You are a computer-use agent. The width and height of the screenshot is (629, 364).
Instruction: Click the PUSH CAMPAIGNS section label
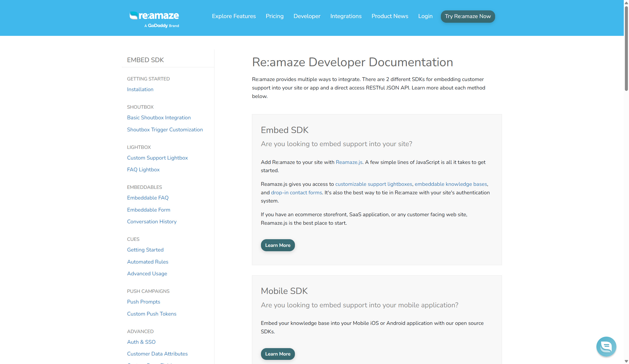click(148, 291)
